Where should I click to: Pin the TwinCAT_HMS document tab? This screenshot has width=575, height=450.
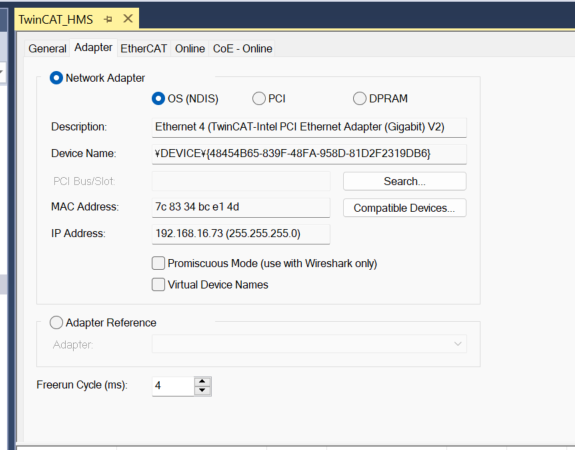(x=108, y=19)
